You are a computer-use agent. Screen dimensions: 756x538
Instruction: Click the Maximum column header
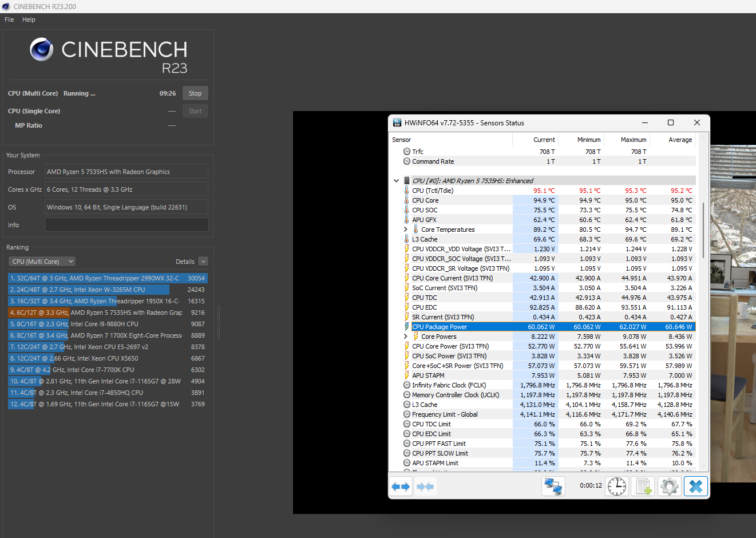(627, 140)
